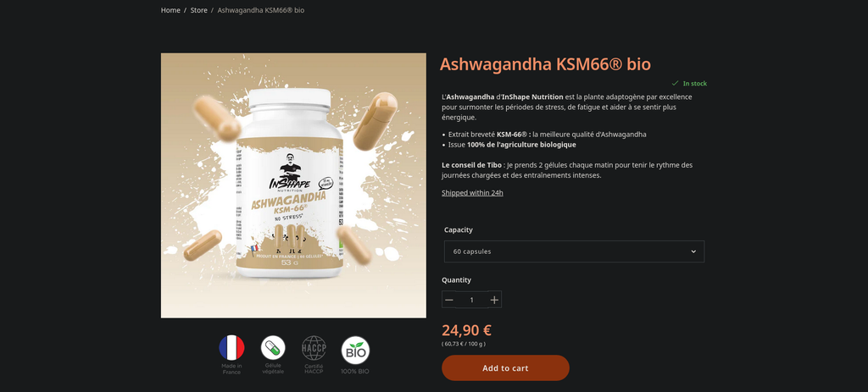This screenshot has width=868, height=392.
Task: Open Store breadcrumb link
Action: [x=198, y=10]
